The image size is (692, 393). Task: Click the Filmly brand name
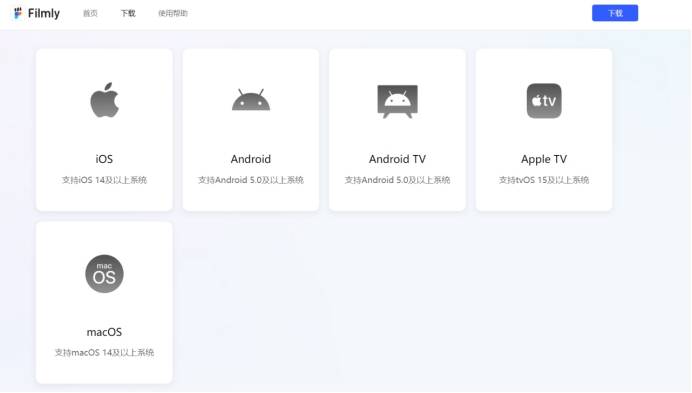(44, 14)
